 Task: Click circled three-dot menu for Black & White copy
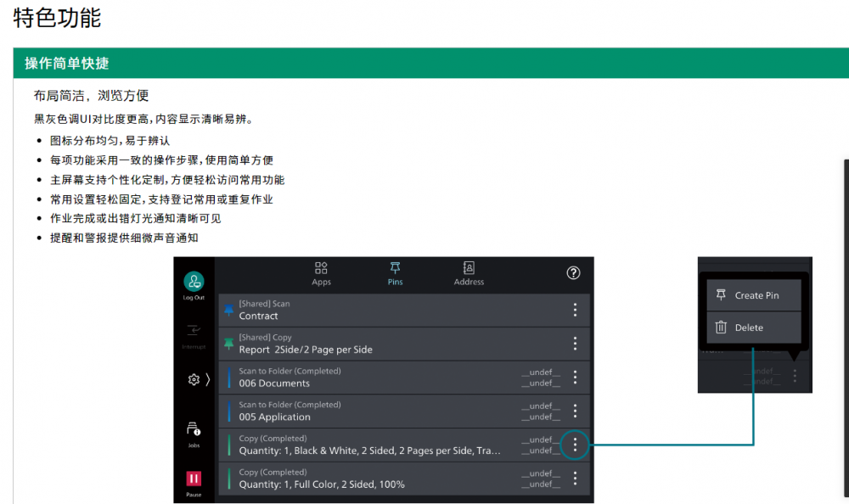575,445
